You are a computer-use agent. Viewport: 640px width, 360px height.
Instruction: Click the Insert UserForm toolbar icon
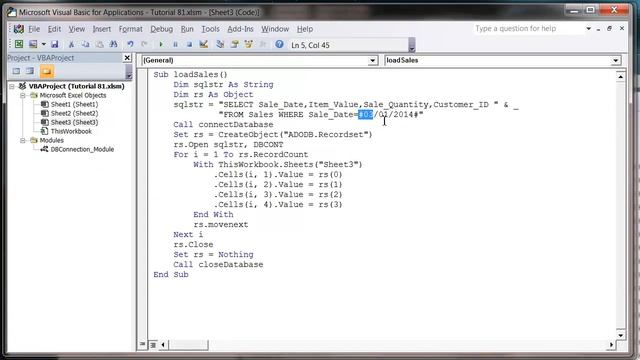[x=33, y=44]
